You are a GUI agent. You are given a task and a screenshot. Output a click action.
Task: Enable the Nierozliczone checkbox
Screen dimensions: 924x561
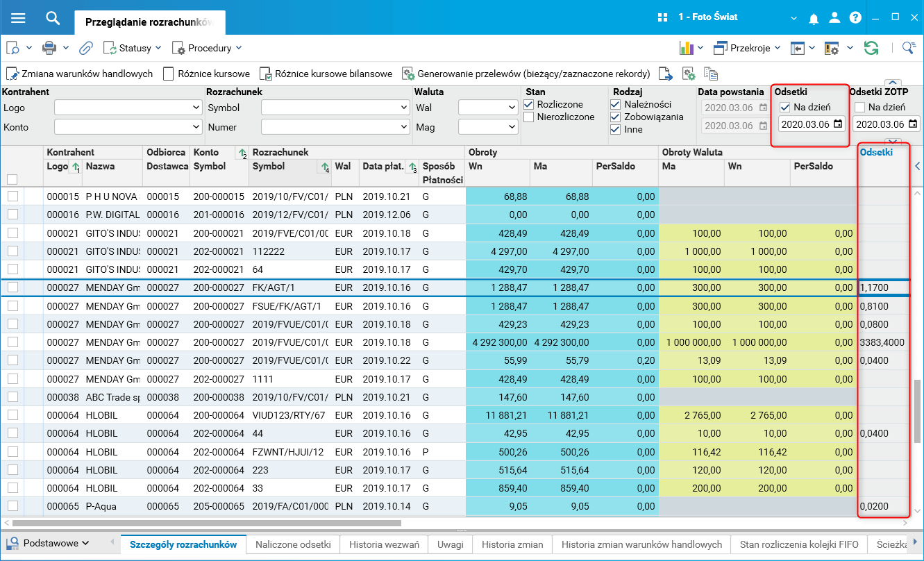[x=530, y=117]
